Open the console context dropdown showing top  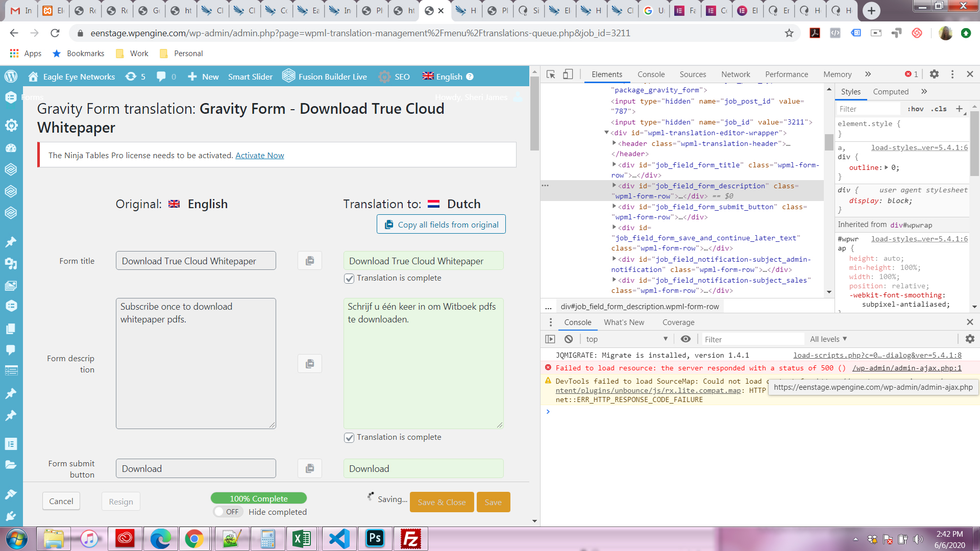coord(627,339)
